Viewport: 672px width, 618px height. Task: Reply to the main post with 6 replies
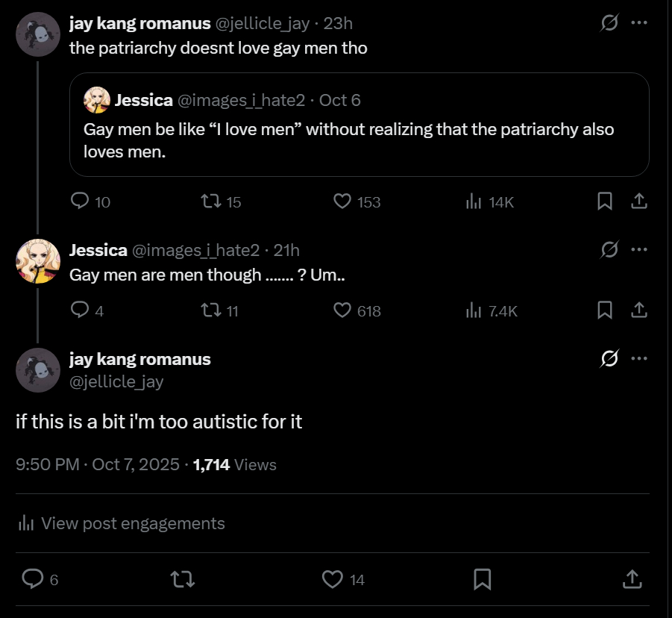pos(32,578)
